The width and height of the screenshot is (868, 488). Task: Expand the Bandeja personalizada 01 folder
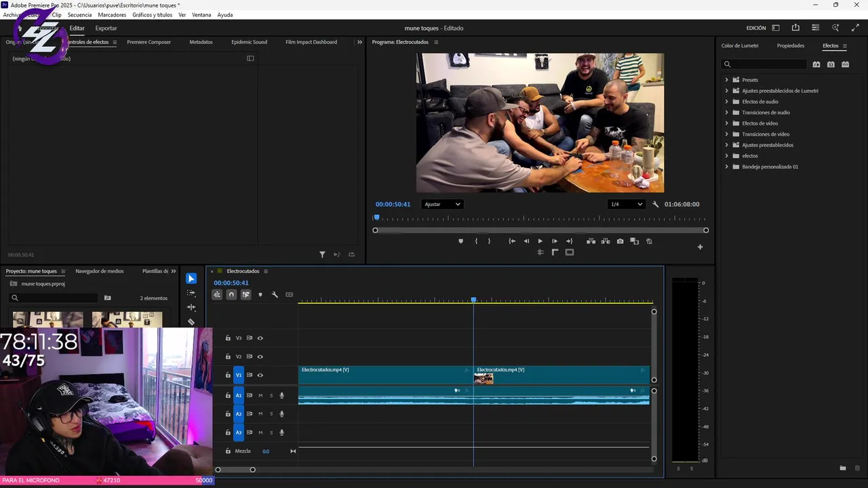pos(726,167)
